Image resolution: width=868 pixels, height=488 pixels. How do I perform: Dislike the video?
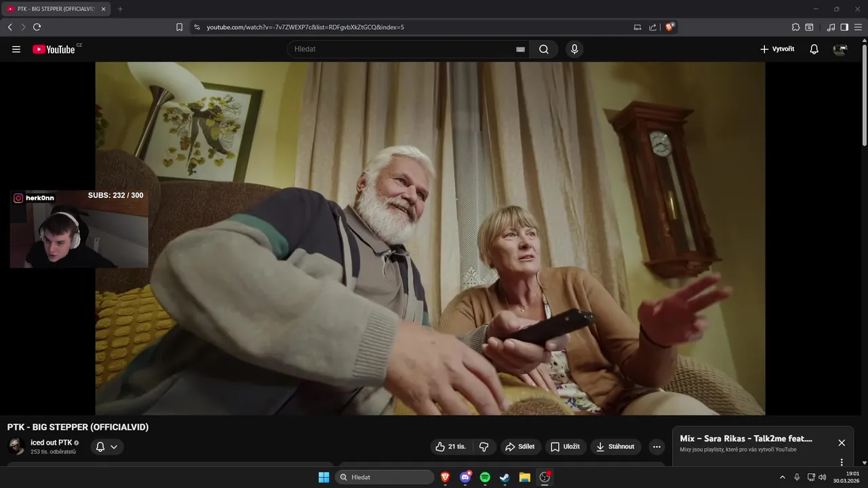(484, 447)
